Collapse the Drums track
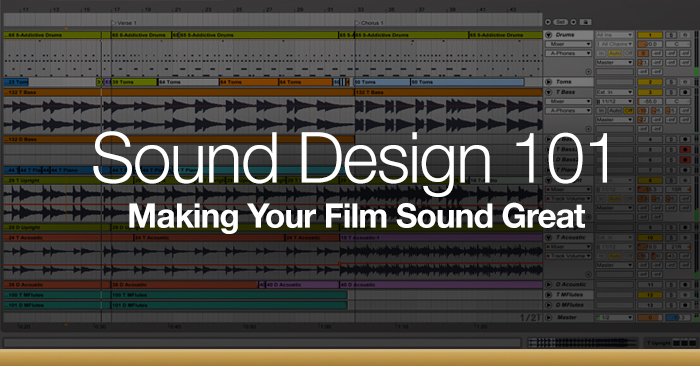Image resolution: width=700 pixels, height=366 pixels. click(x=549, y=35)
